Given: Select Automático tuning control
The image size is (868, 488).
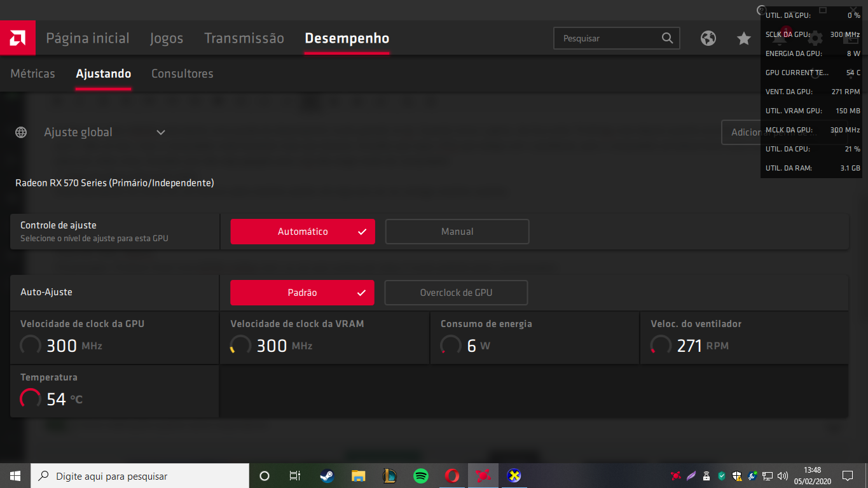Looking at the screenshot, I should (x=303, y=232).
